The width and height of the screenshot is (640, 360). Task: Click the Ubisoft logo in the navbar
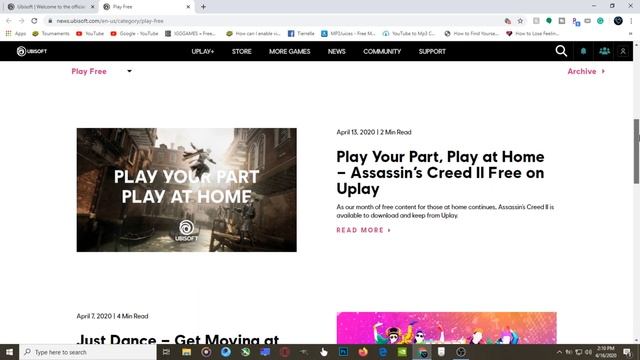pos(32,51)
